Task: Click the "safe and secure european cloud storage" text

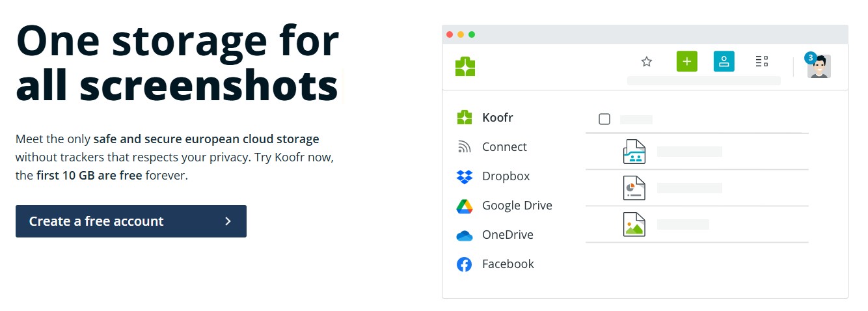Action: tap(206, 139)
